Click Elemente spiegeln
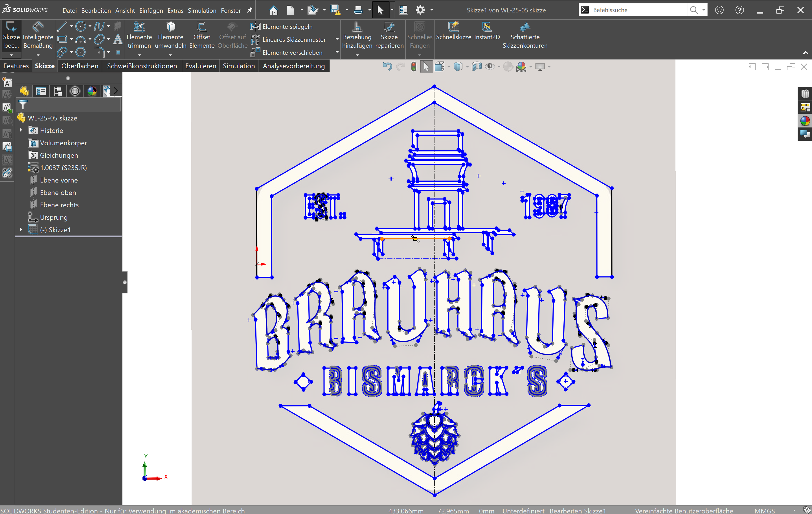The width and height of the screenshot is (812, 514). pos(282,26)
